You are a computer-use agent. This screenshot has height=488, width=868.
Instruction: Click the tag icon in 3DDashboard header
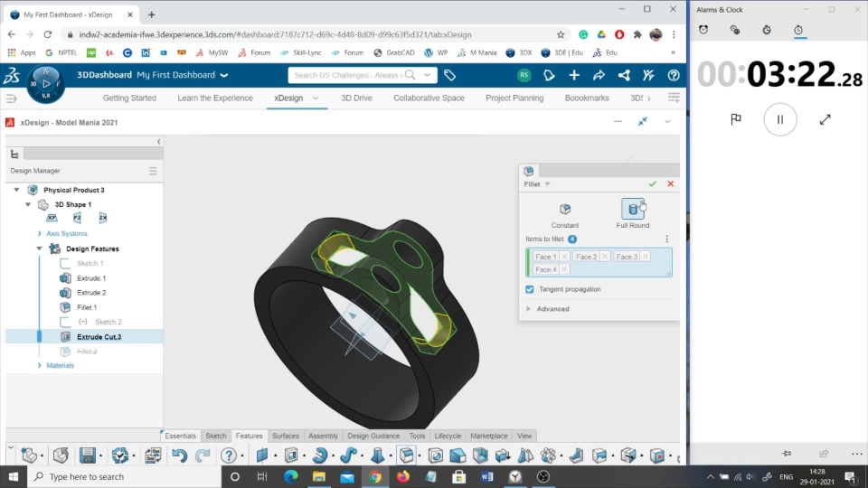(449, 75)
